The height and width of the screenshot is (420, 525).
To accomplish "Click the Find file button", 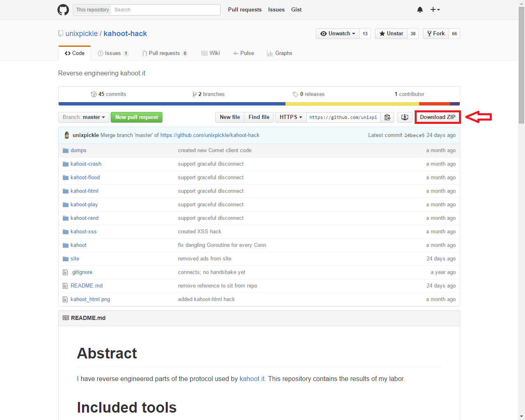I will pyautogui.click(x=259, y=117).
